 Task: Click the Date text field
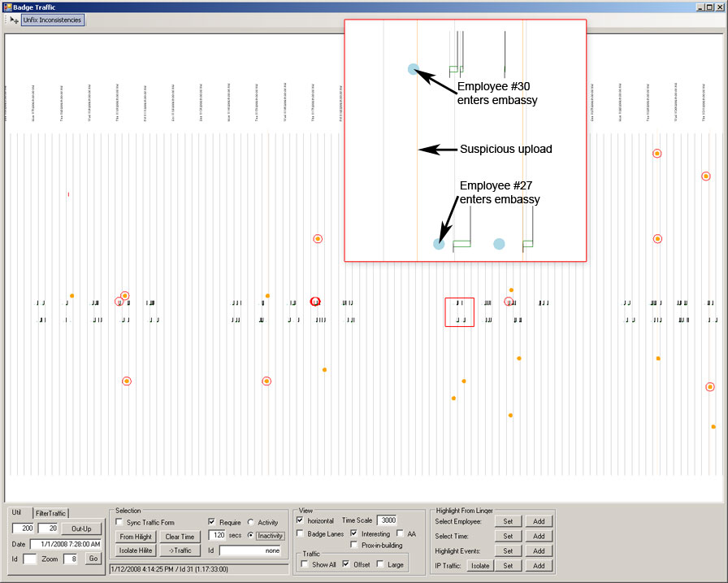[67, 544]
